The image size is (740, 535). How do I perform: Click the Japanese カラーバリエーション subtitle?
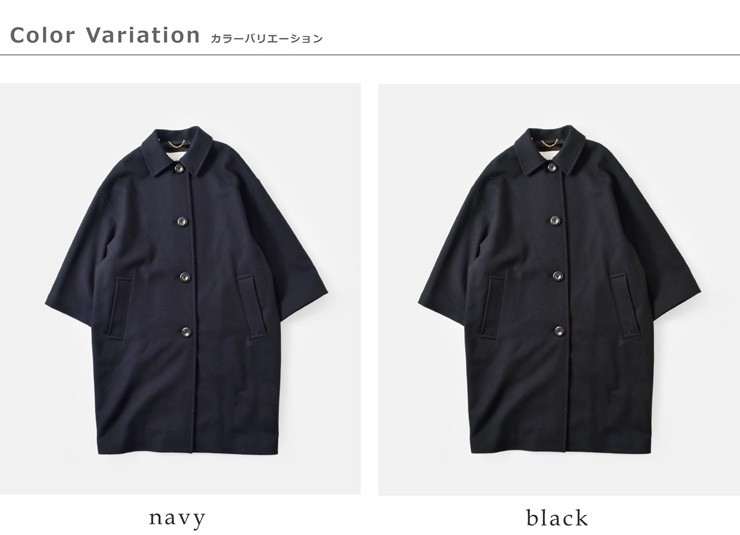coord(267,39)
